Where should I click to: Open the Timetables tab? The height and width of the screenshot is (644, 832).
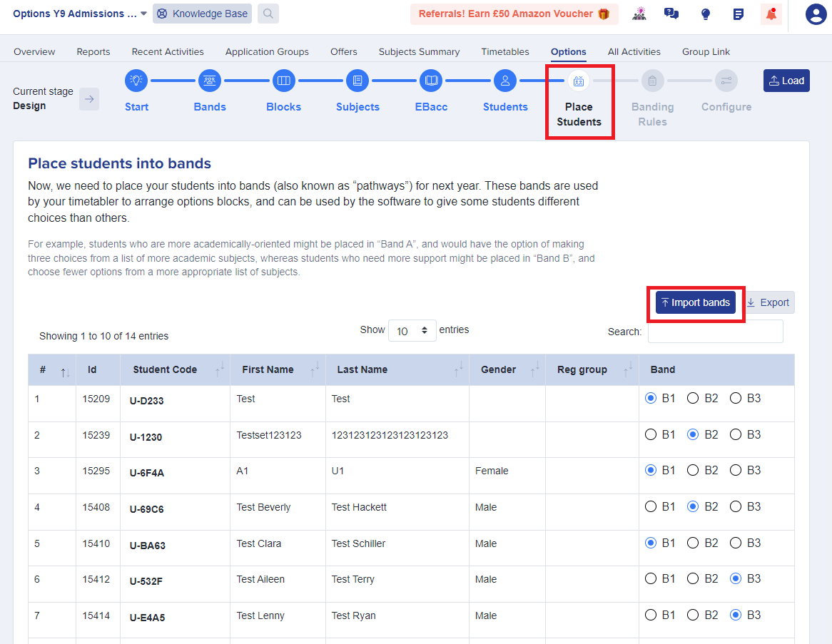(x=504, y=51)
